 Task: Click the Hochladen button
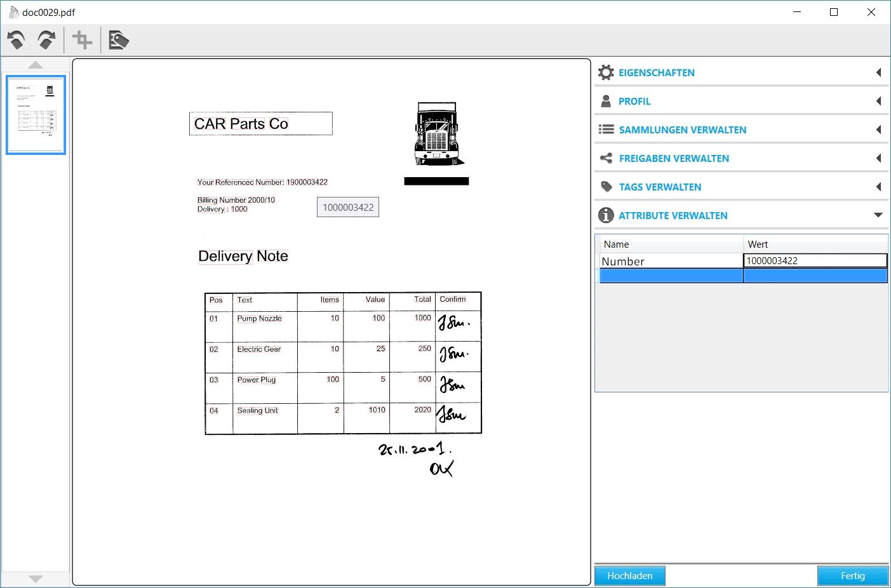click(629, 576)
